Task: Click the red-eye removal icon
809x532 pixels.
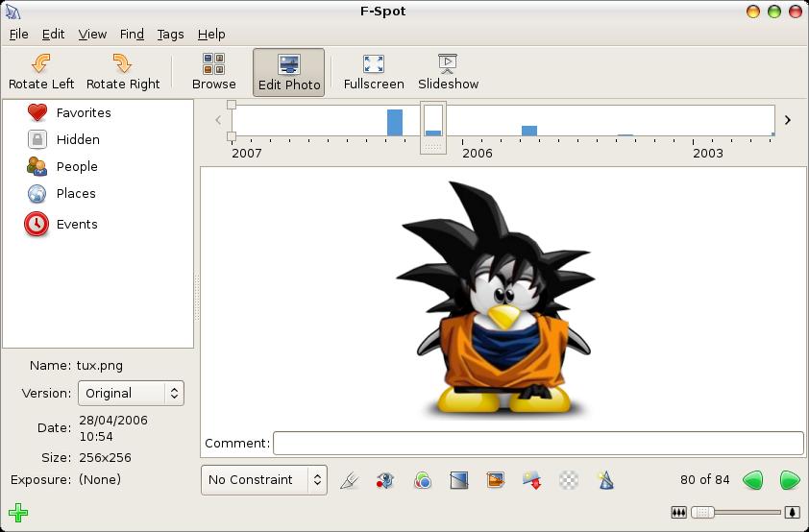Action: [385, 480]
